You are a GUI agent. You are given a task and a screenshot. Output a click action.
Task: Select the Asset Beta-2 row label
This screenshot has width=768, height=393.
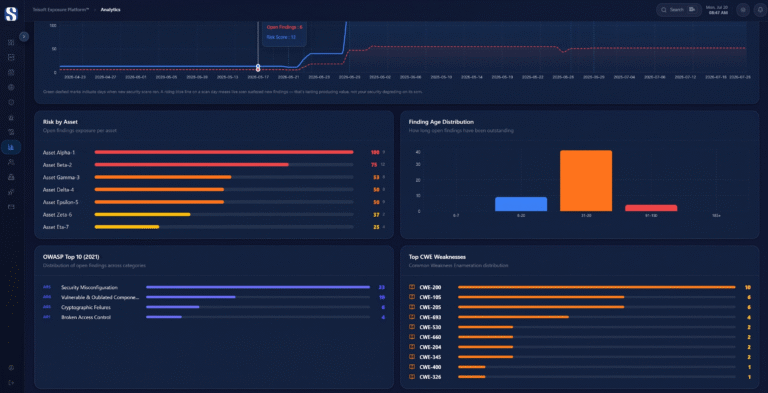click(57, 165)
